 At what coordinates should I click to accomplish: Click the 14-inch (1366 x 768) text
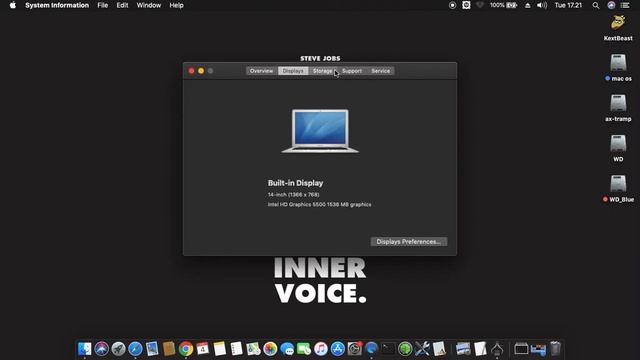[293, 195]
